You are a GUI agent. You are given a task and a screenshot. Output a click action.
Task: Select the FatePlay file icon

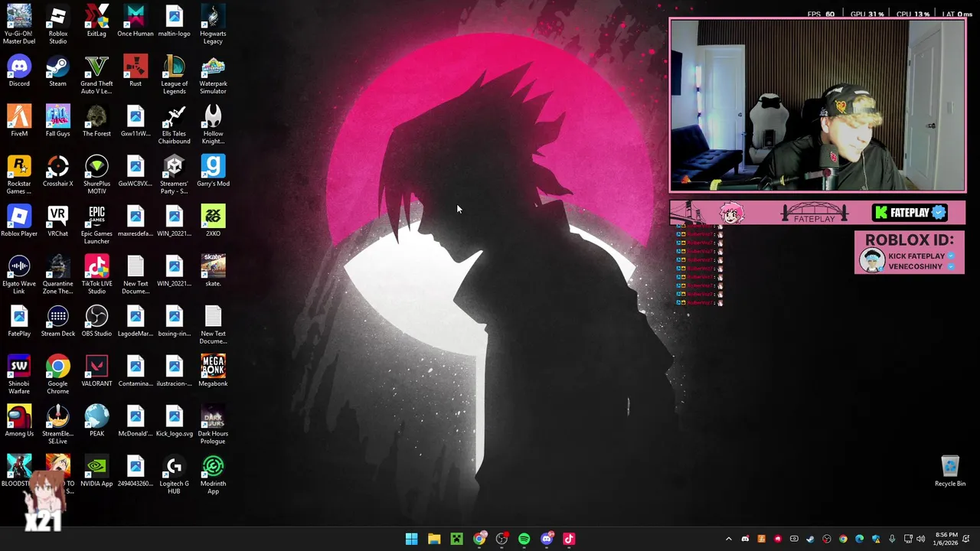tap(19, 321)
